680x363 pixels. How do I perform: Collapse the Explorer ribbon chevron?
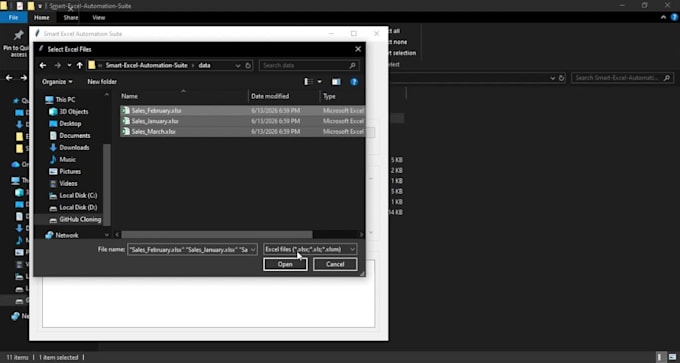(x=664, y=17)
